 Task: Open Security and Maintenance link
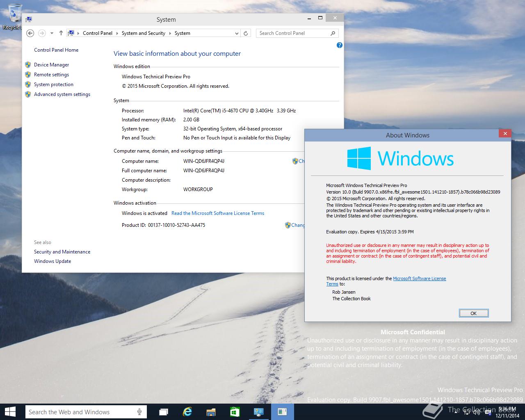pos(62,252)
